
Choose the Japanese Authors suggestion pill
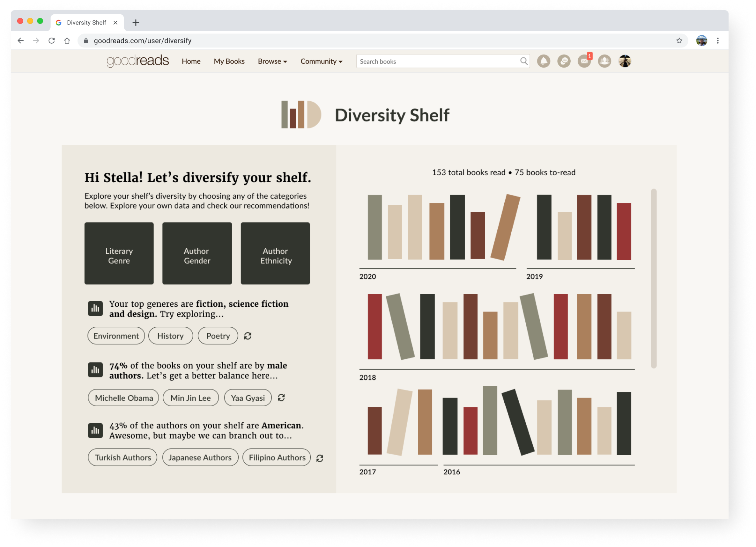click(x=200, y=457)
